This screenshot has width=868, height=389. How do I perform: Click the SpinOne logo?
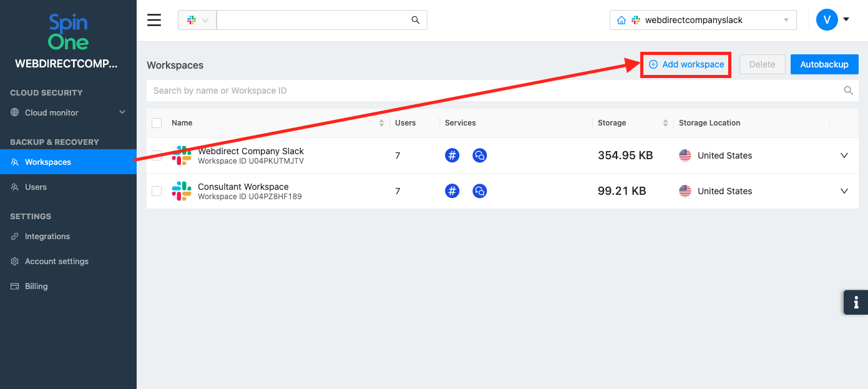(x=68, y=33)
